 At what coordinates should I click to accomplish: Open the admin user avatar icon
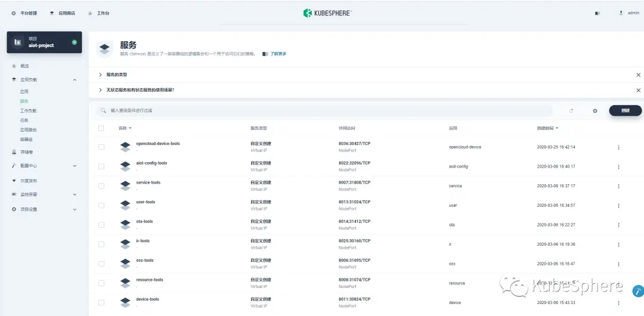621,13
